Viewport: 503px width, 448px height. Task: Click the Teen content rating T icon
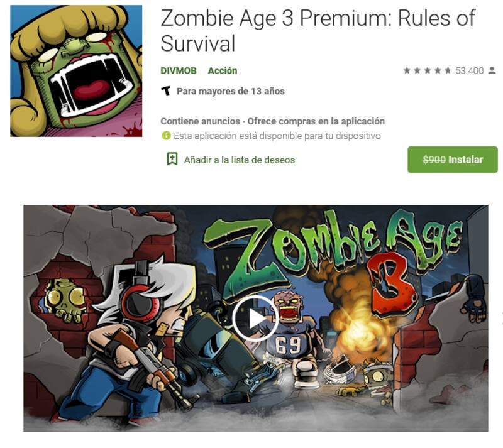coord(166,91)
